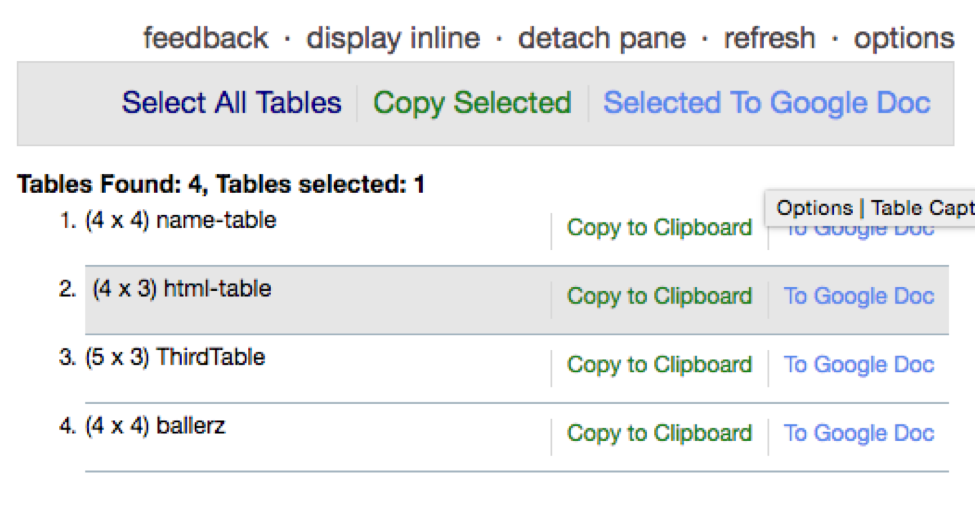The height and width of the screenshot is (509, 975).
Task: Choose Select All Tables
Action: pyautogui.click(x=231, y=103)
